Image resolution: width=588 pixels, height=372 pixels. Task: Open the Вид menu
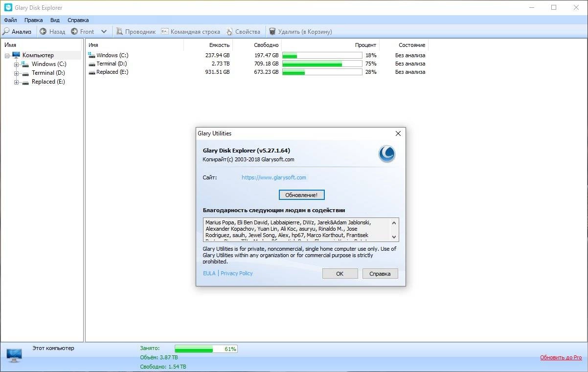[55, 20]
